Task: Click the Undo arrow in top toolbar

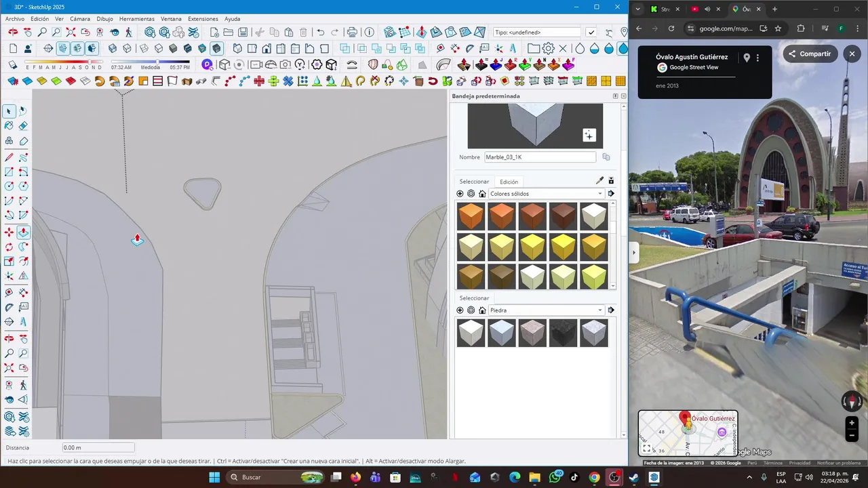Action: coord(321,32)
